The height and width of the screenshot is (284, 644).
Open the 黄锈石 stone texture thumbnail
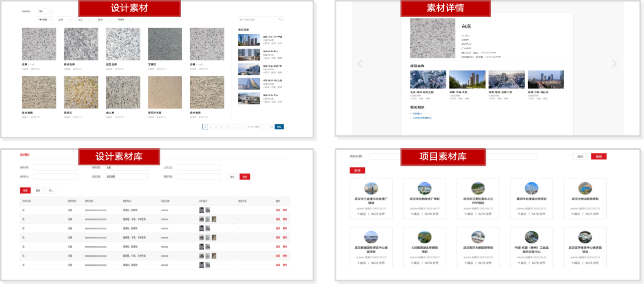tap(81, 92)
